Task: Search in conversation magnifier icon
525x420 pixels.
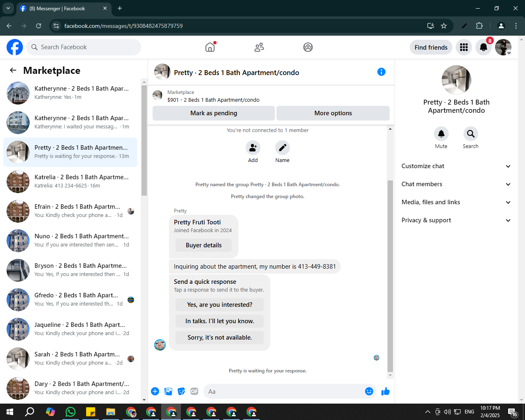Action: click(x=471, y=134)
